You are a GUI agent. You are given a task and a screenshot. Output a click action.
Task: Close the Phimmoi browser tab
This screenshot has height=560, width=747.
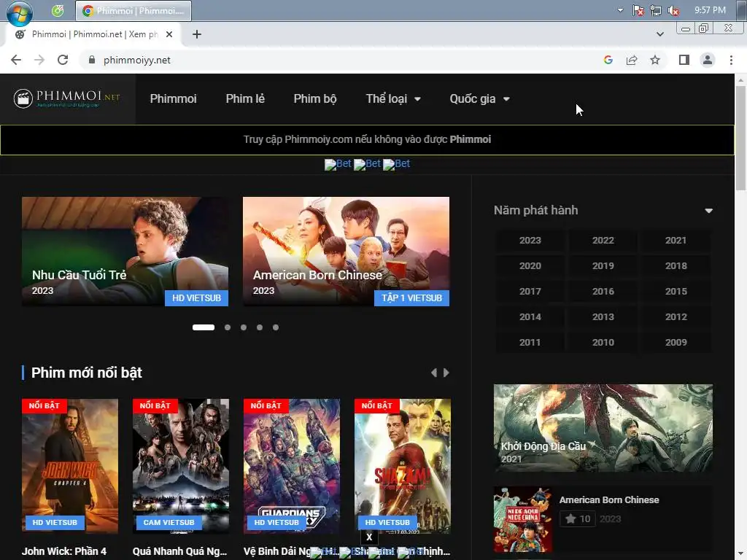169,34
